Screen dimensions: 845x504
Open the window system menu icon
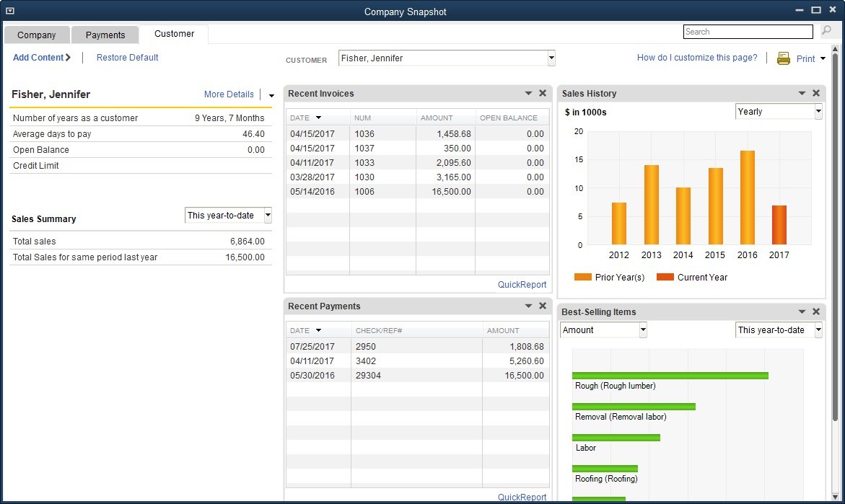point(9,11)
